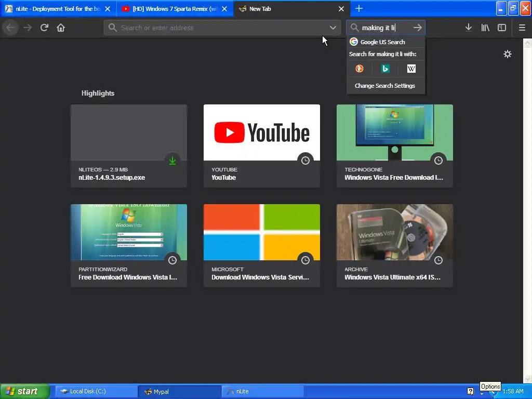532x399 pixels.
Task: Show the address bar history dropdown
Action: click(x=333, y=28)
